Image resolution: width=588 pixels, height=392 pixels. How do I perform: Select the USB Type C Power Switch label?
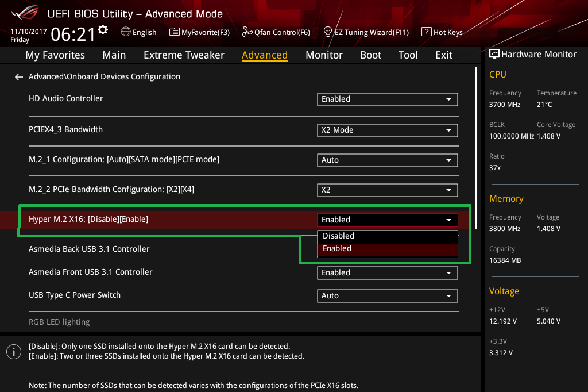[x=75, y=295]
